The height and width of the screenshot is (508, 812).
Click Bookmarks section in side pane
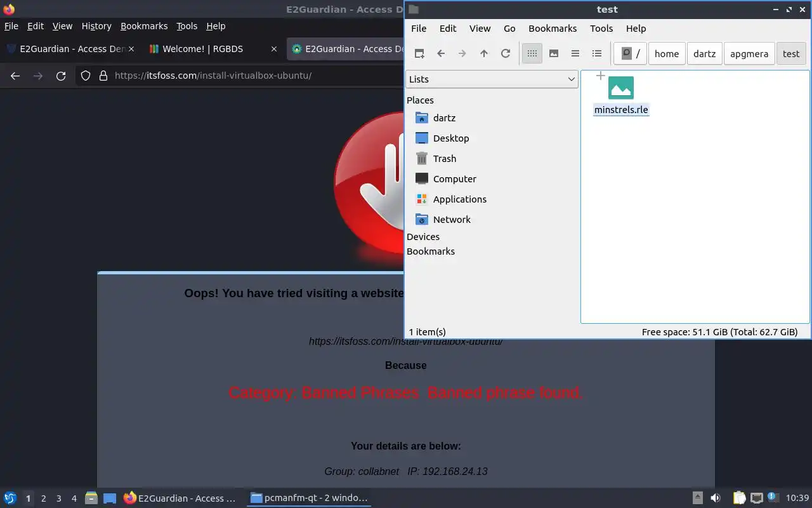pyautogui.click(x=431, y=251)
